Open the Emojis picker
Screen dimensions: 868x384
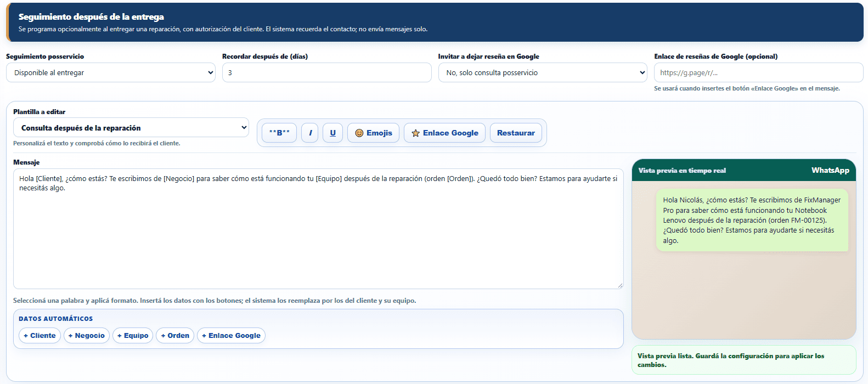[373, 133]
